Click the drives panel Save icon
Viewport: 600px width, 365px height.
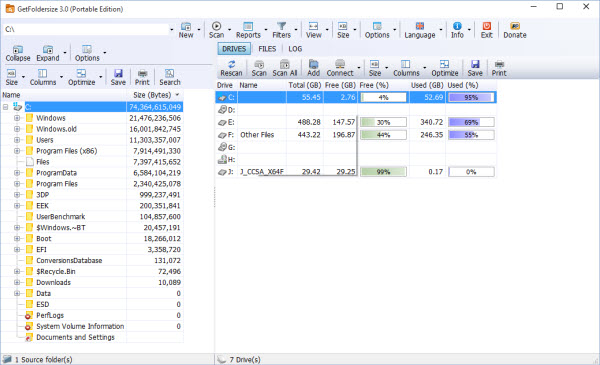(475, 64)
